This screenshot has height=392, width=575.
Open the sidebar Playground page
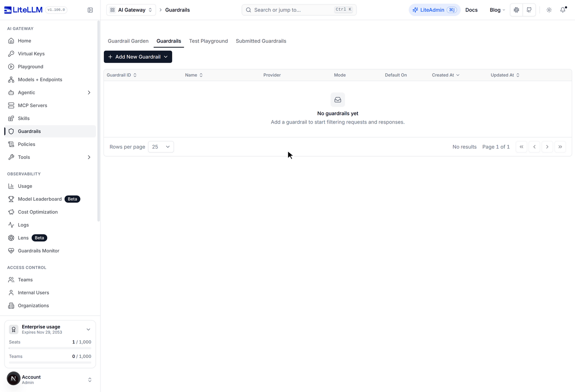[50, 66]
